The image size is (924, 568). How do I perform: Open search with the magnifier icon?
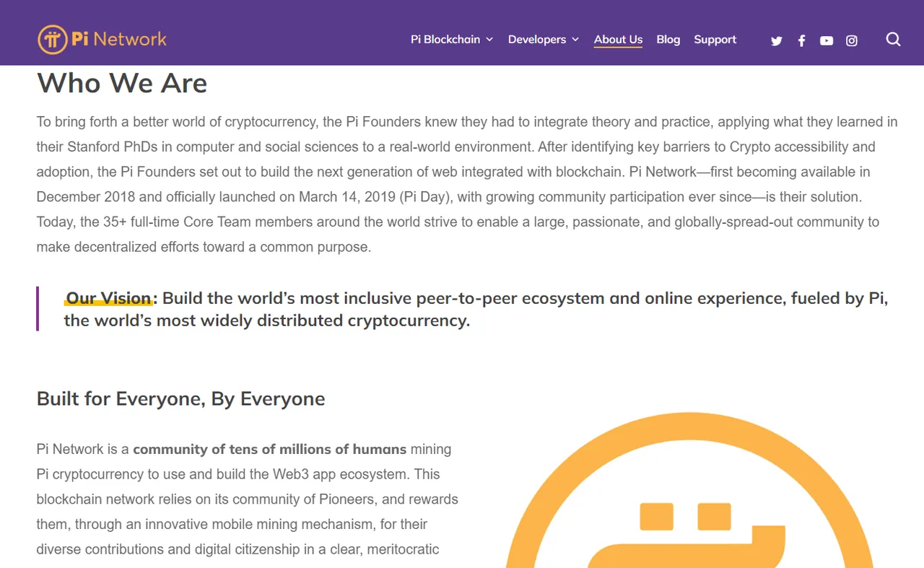(894, 40)
